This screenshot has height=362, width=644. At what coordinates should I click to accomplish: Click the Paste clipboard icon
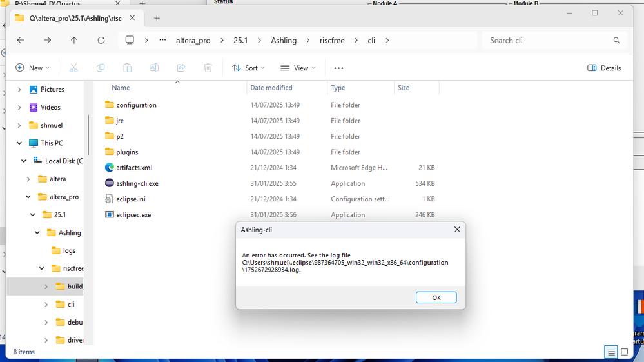tap(128, 68)
